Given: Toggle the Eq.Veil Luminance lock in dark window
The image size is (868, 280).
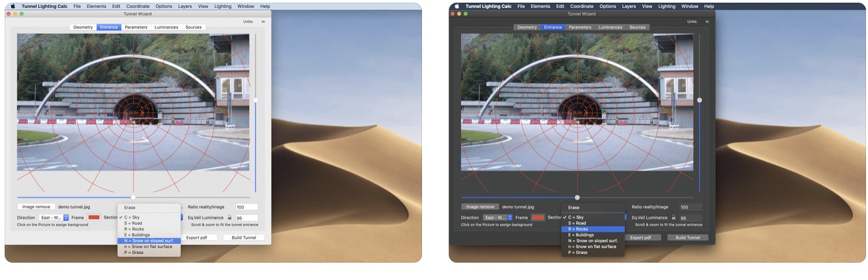Looking at the screenshot, I should click(x=673, y=217).
